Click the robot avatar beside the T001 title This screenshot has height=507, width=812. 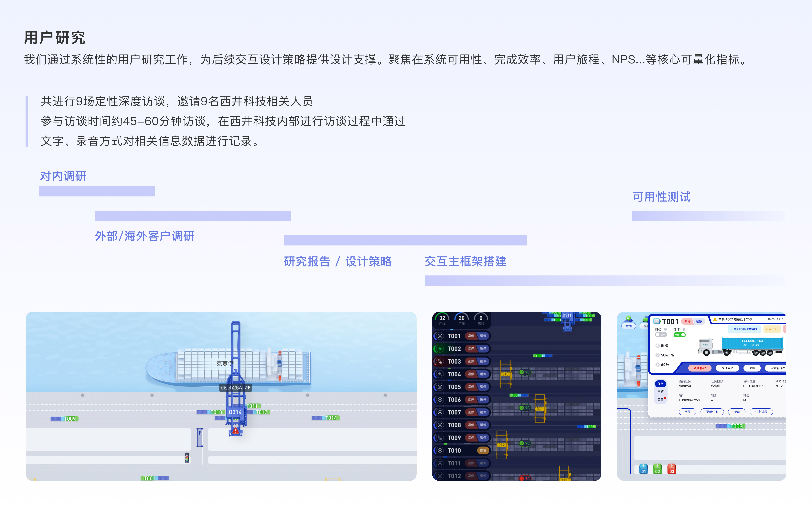(656, 321)
